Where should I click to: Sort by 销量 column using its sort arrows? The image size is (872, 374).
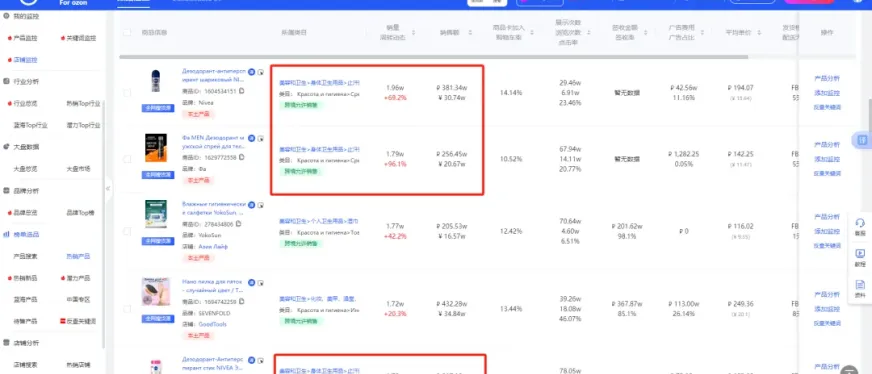coord(414,33)
